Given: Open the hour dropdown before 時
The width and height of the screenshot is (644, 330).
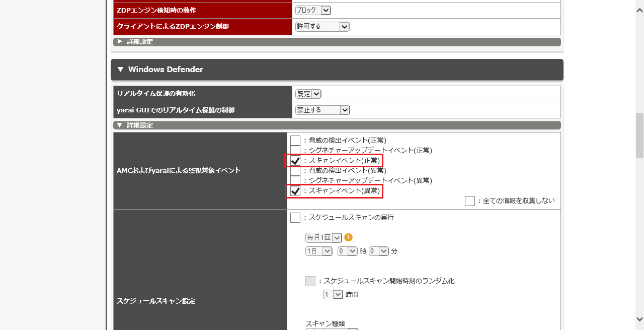Looking at the screenshot, I should [348, 251].
